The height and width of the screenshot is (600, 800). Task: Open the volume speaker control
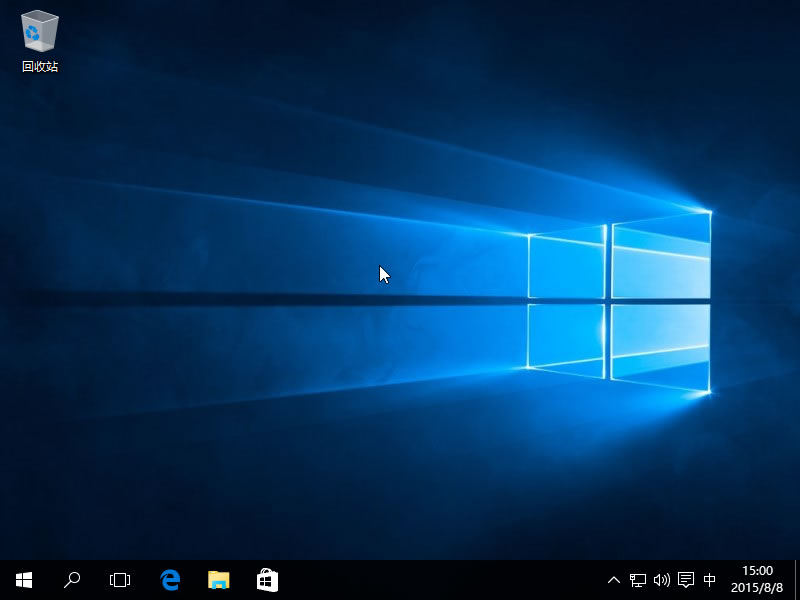click(662, 580)
